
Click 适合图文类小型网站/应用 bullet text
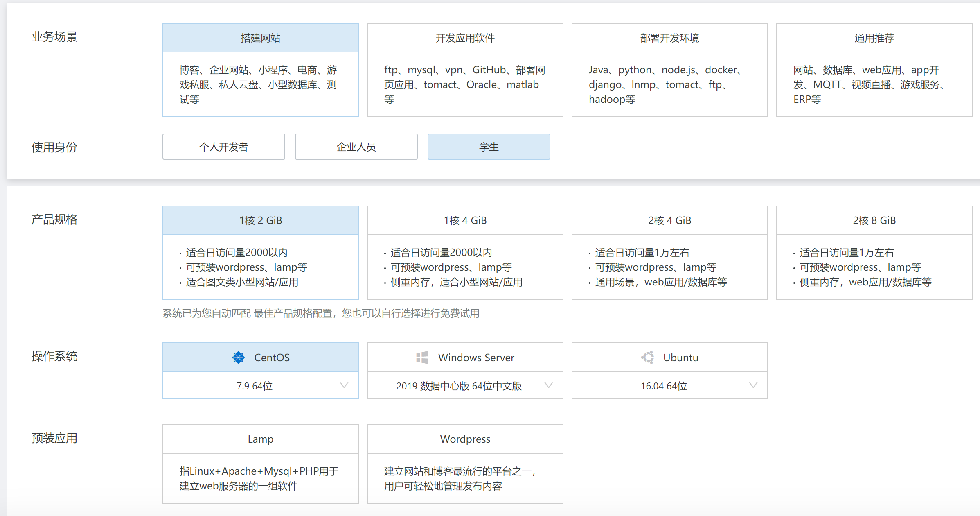[x=242, y=282]
